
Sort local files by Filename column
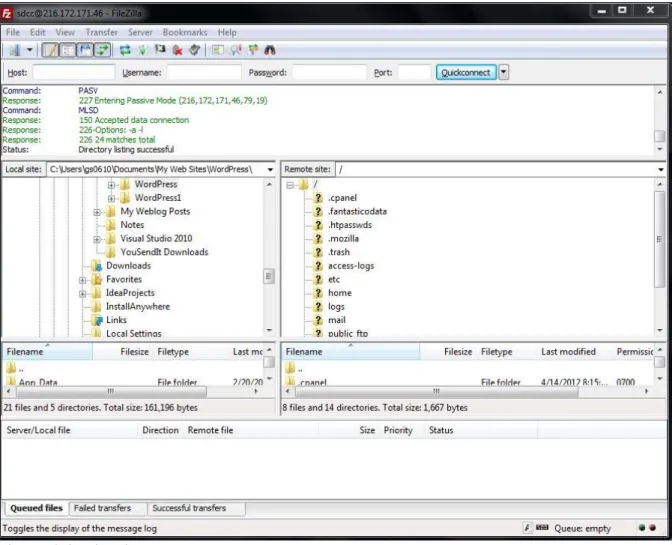(47, 352)
